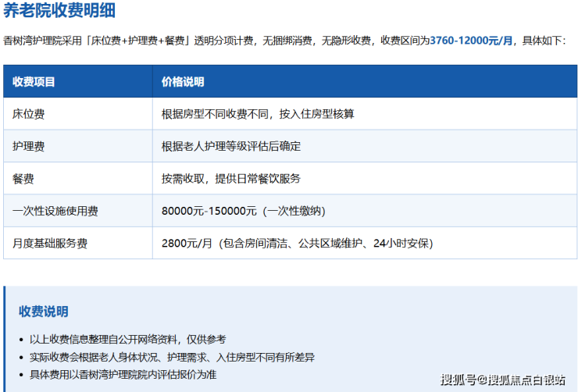Click the 价格说明 column header
Screen dimensions: 578x392
click(365, 81)
